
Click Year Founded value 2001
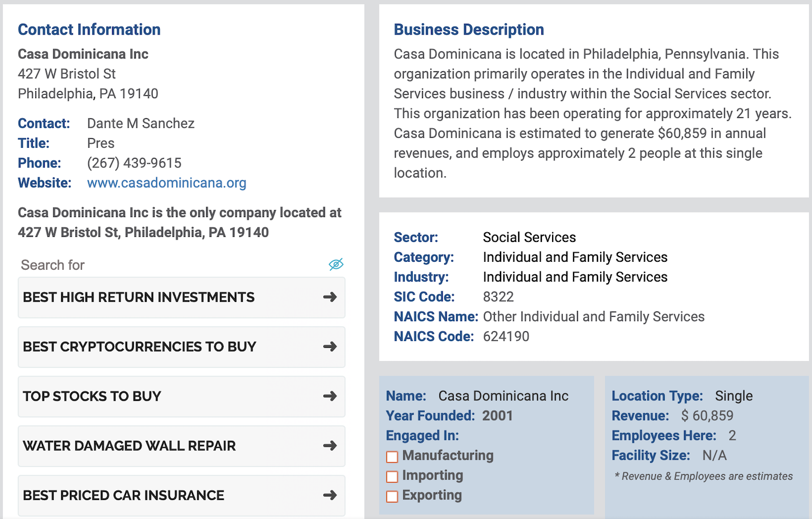coord(497,416)
